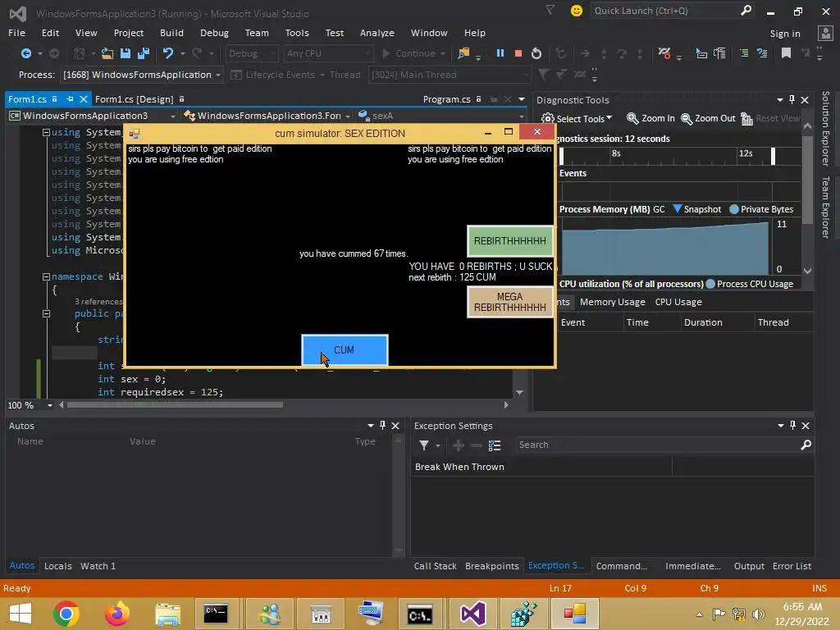Open Diagnostic Tools window options dropdown arrow
This screenshot has width=840, height=630.
pos(779,99)
